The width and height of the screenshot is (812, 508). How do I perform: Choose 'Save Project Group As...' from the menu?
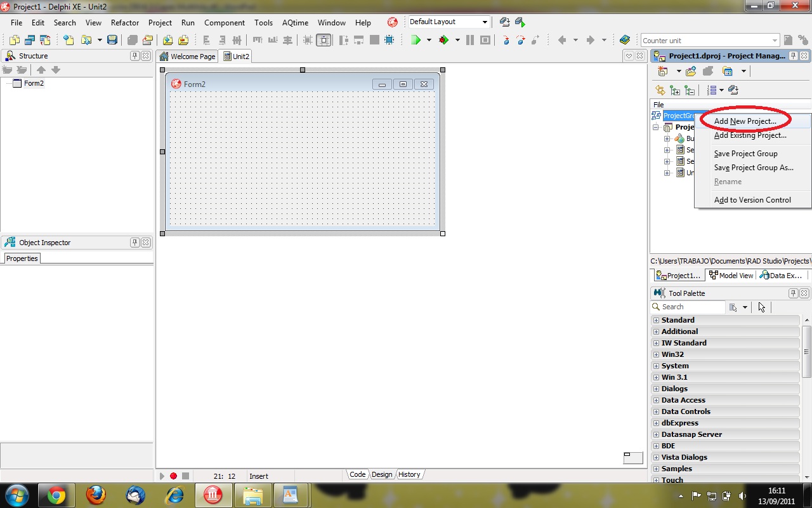pos(754,167)
